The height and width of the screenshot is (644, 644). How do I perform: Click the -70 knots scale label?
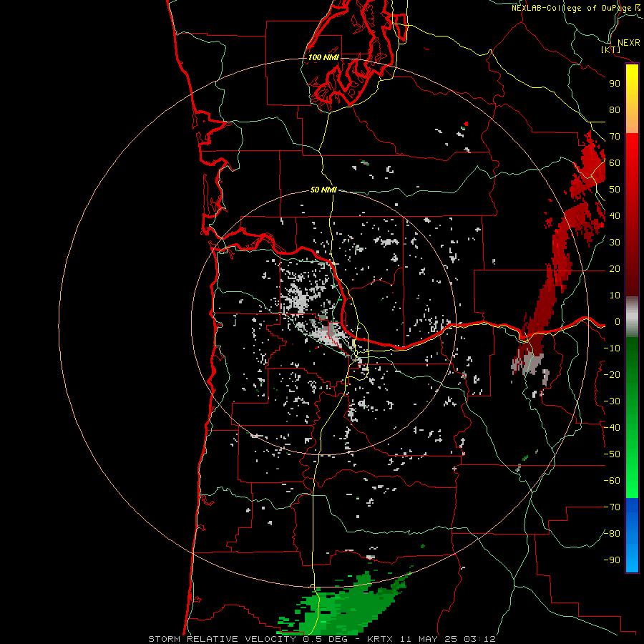tap(612, 507)
